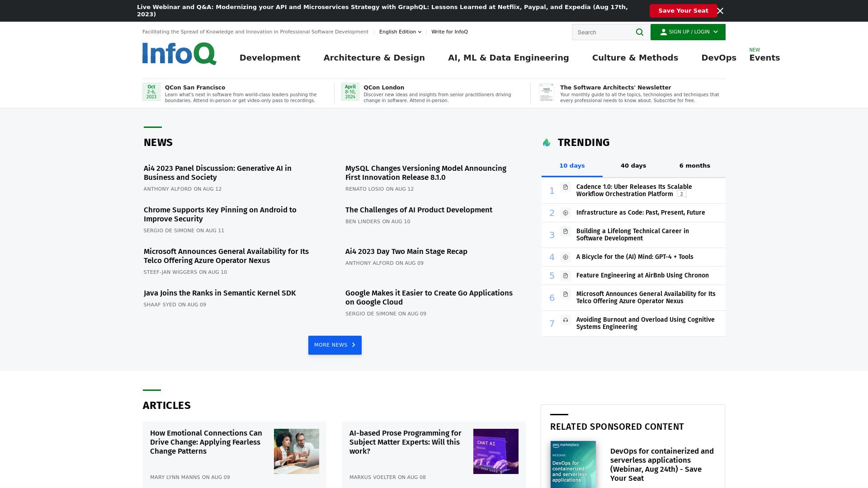Open the AI, ML & Data Engineering menu

tap(509, 58)
